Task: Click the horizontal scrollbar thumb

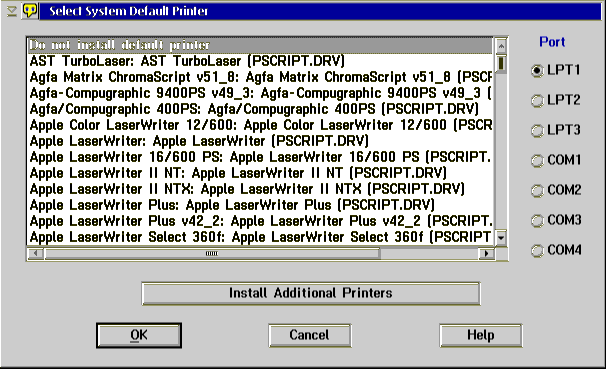Action: 212,253
